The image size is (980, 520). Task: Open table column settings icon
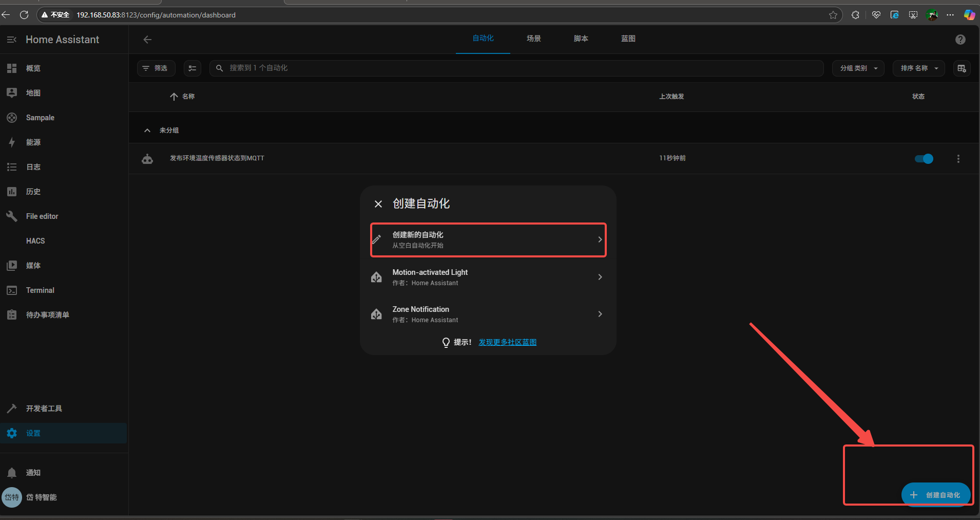point(962,68)
